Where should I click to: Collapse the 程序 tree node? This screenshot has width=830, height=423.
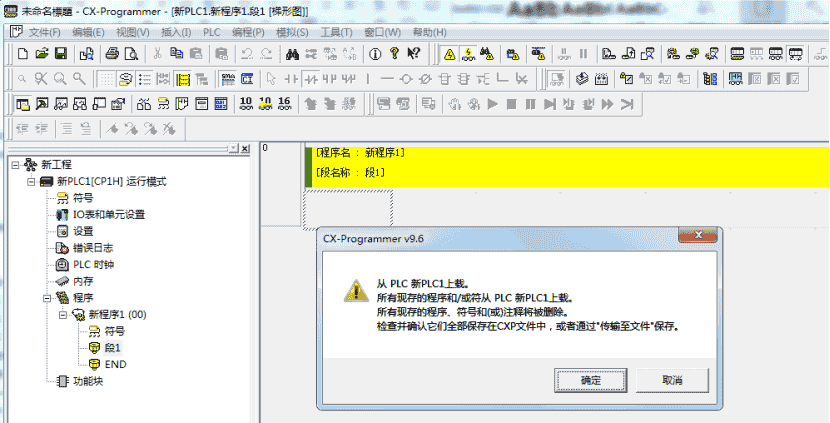tap(47, 298)
